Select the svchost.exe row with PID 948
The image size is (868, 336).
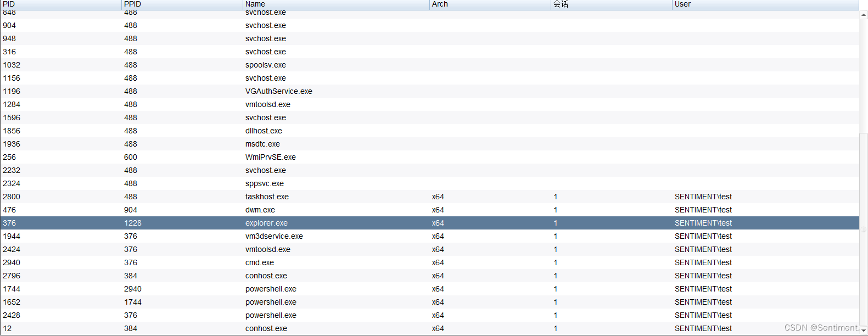tap(429, 38)
